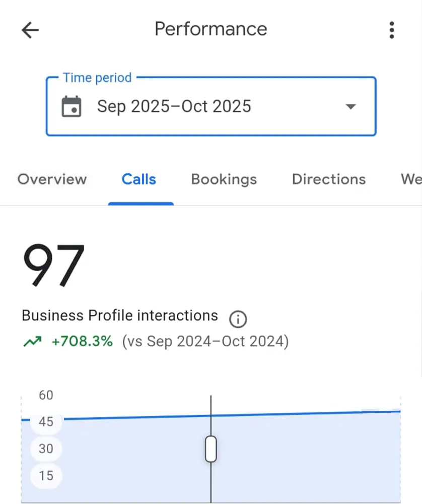Select the Sep 2025–Oct 2025 date range field

coord(174,107)
